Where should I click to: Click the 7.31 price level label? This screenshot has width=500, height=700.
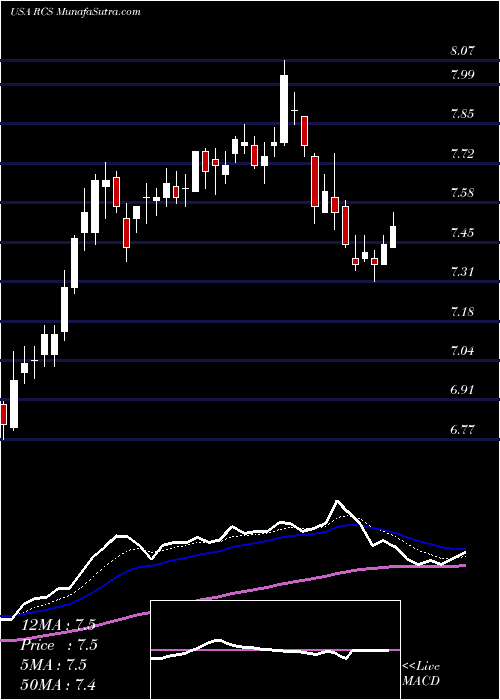pos(462,271)
